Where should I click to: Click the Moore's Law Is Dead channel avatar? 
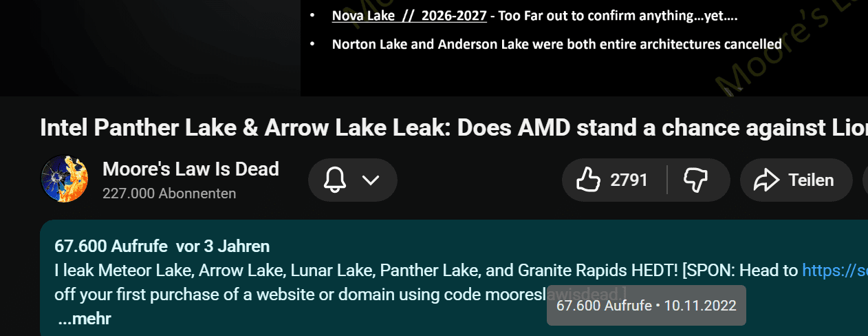(x=64, y=179)
